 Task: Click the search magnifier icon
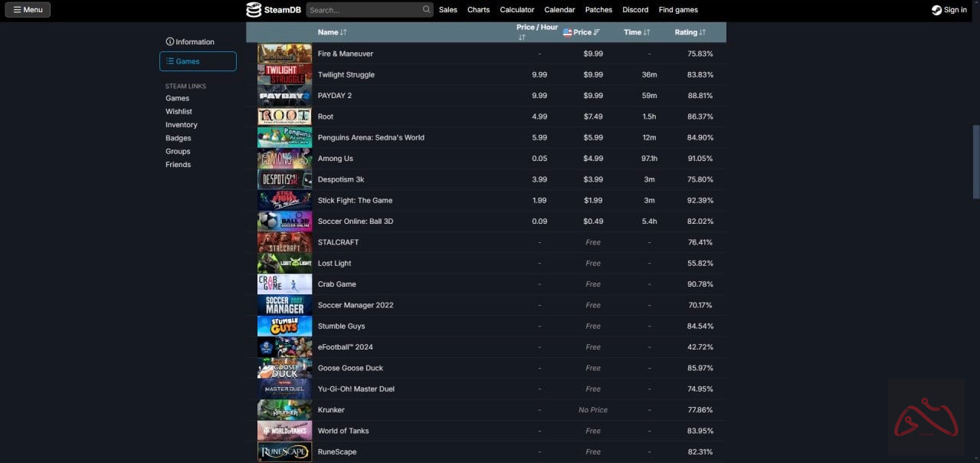click(x=426, y=10)
